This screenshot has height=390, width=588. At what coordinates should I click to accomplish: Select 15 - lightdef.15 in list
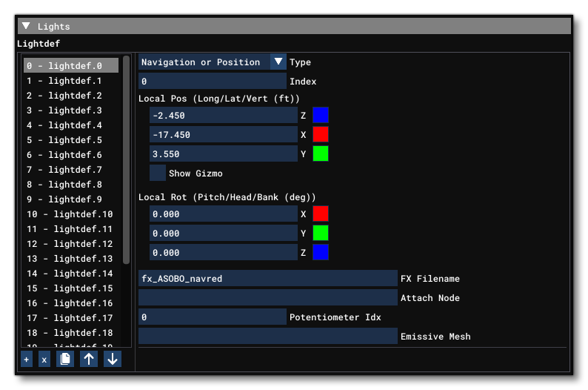coord(71,288)
